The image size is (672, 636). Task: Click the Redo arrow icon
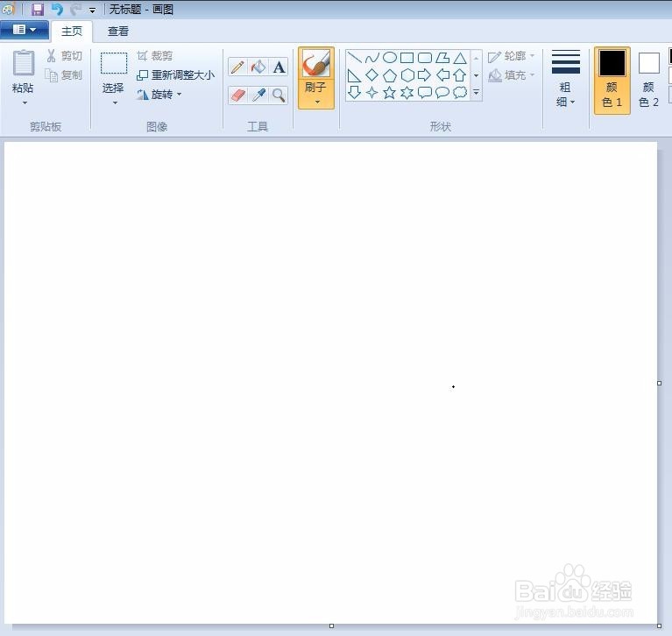pyautogui.click(x=76, y=9)
